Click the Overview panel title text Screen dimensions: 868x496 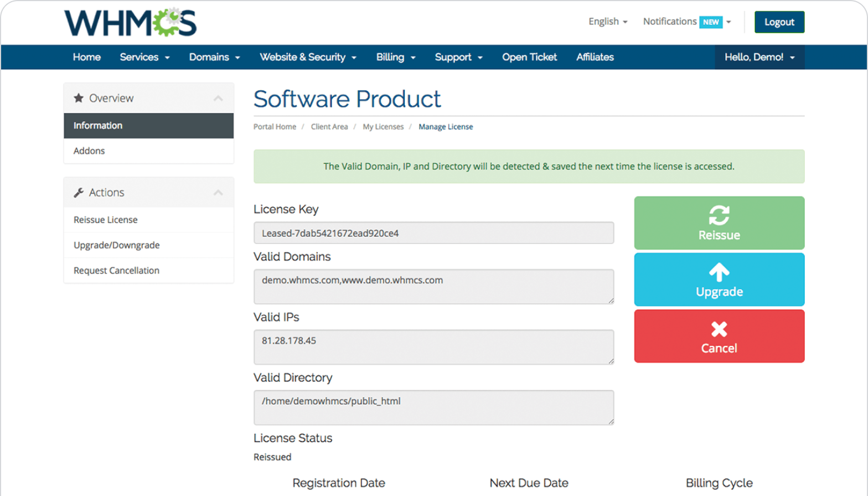pos(111,98)
